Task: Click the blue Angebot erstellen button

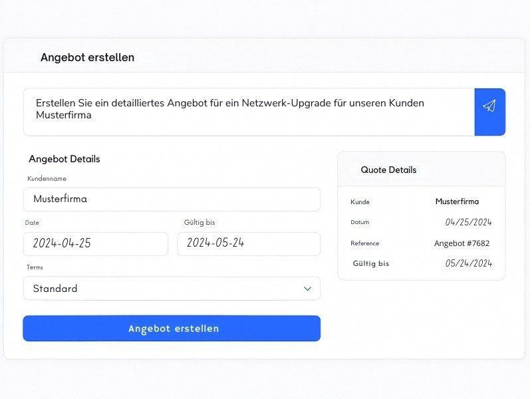Action: point(172,329)
